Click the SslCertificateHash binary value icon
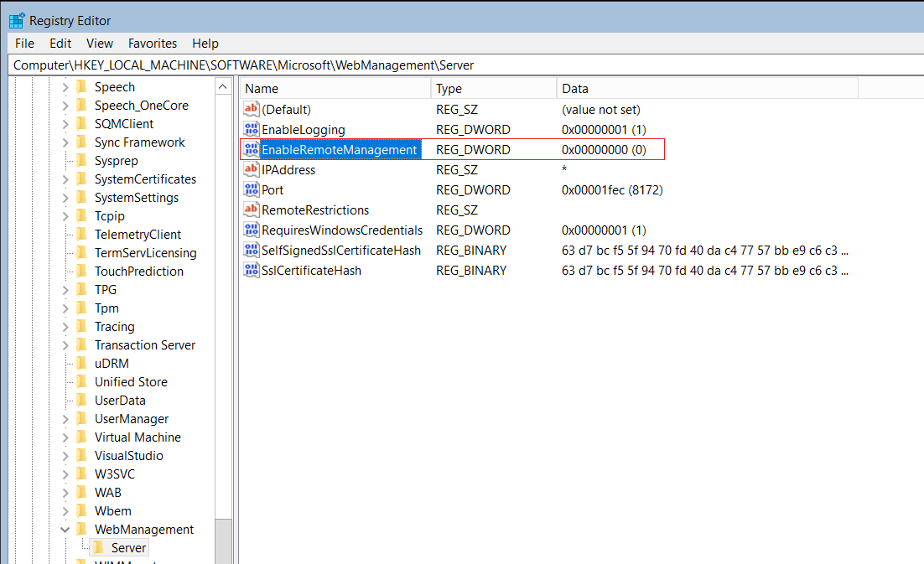 (x=252, y=270)
